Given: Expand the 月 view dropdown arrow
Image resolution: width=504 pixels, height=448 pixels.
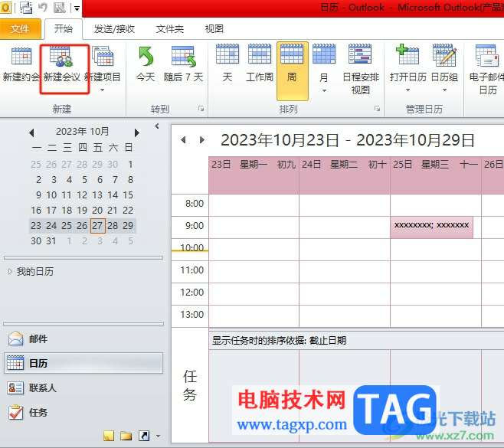Looking at the screenshot, I should tap(324, 90).
